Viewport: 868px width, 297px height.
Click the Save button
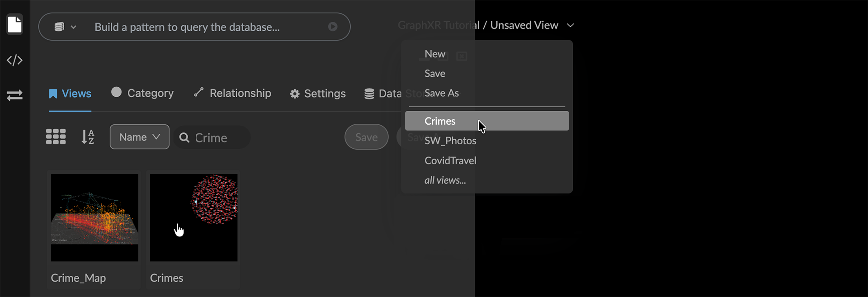click(x=366, y=137)
